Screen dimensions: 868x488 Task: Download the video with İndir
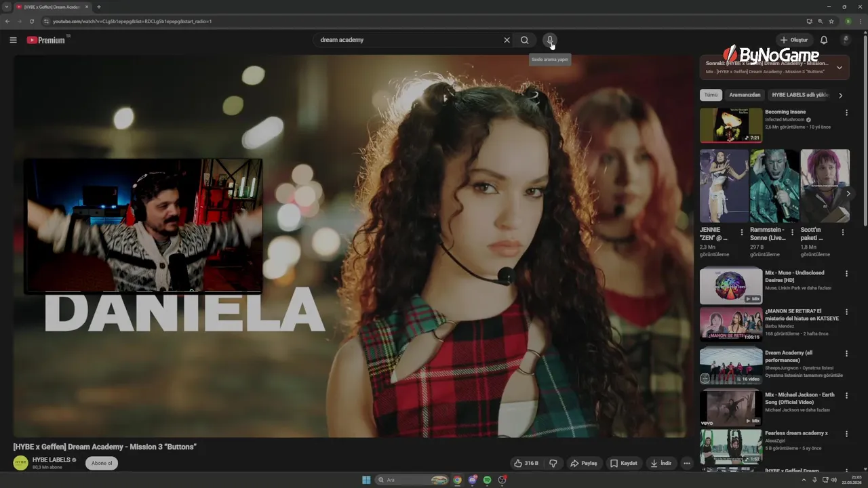(x=661, y=464)
